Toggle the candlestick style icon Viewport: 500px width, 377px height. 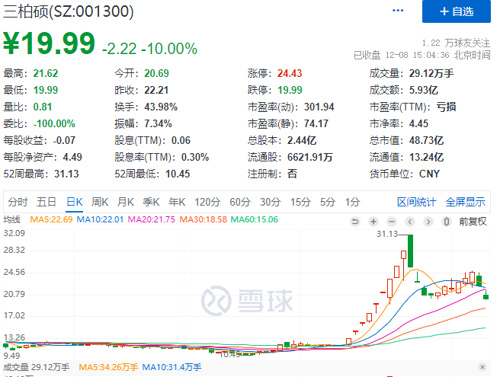pos(447,221)
